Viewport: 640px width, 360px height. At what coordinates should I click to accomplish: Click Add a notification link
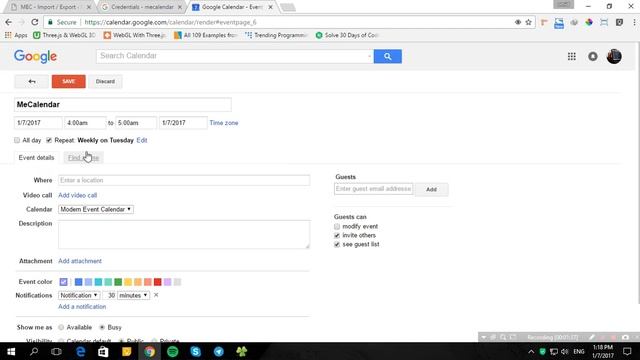tap(82, 307)
